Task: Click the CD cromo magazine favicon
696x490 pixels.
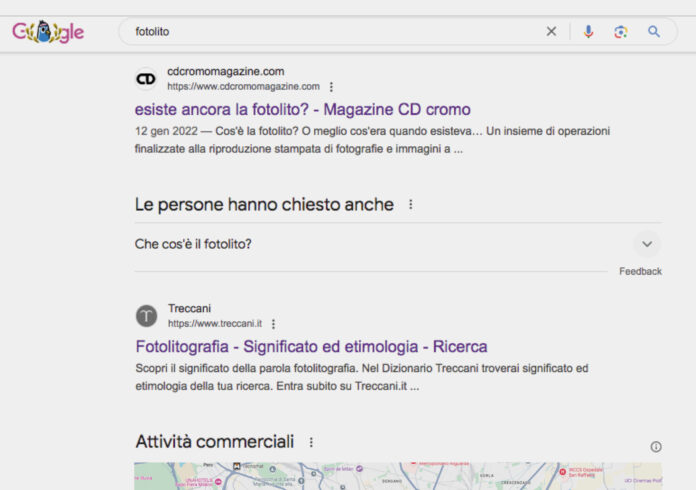Action: (x=146, y=79)
